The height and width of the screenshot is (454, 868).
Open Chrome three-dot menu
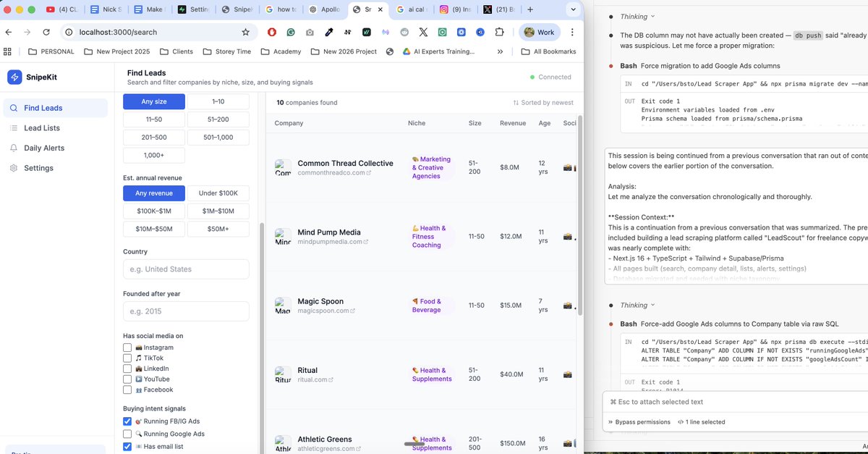click(572, 32)
